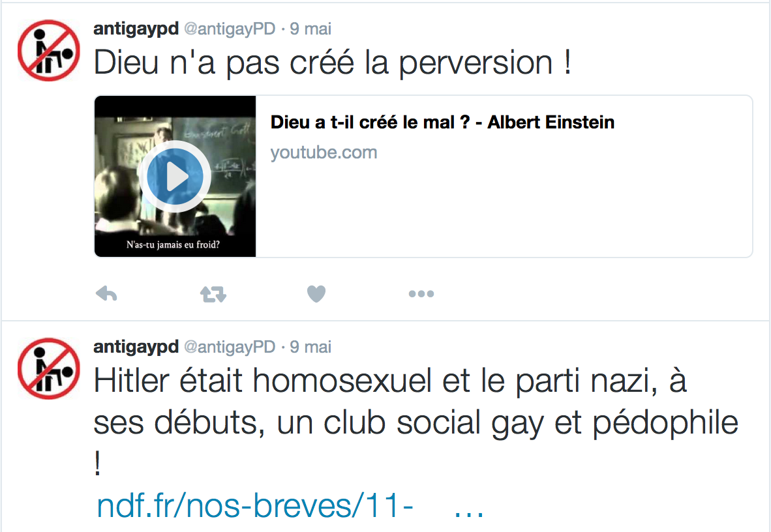The width and height of the screenshot is (771, 532).
Task: Open the second tweet by its text
Action: [416, 421]
